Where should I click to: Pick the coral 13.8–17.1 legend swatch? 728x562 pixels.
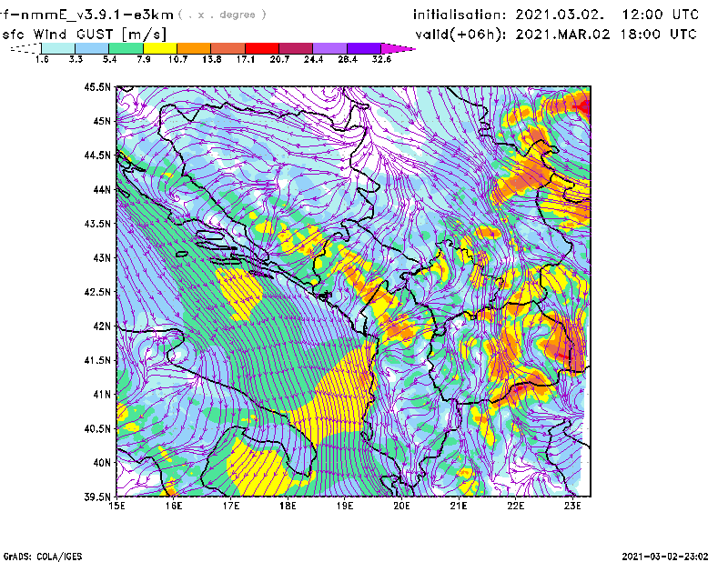[x=228, y=48]
